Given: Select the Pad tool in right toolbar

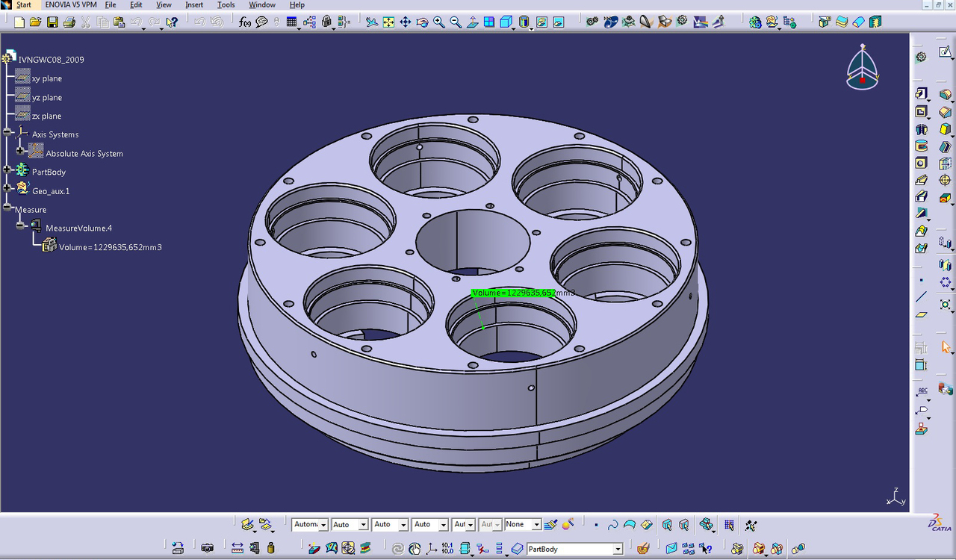Looking at the screenshot, I should [x=921, y=93].
